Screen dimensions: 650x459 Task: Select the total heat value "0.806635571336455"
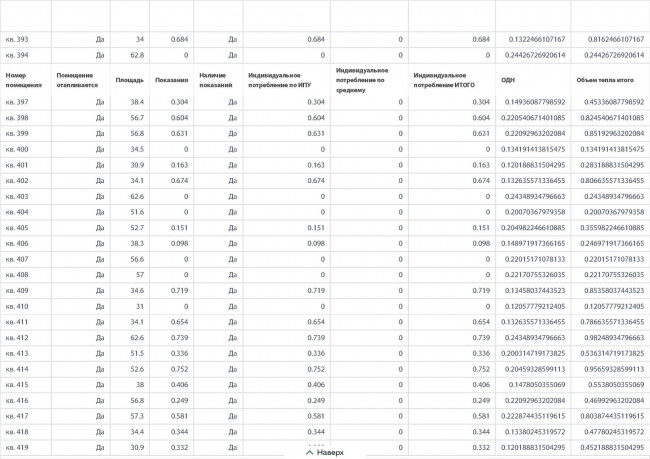612,181
